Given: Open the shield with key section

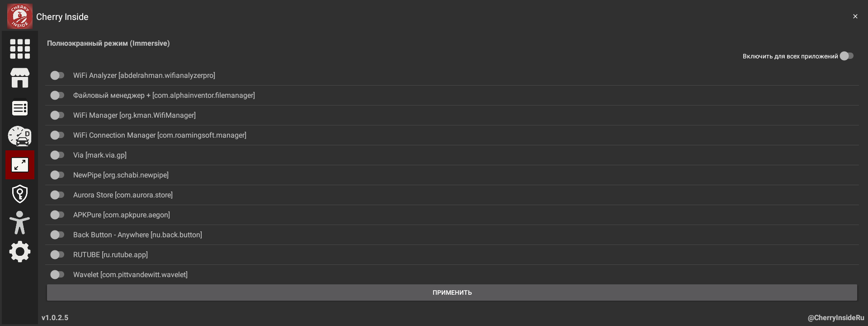Looking at the screenshot, I should tap(20, 194).
